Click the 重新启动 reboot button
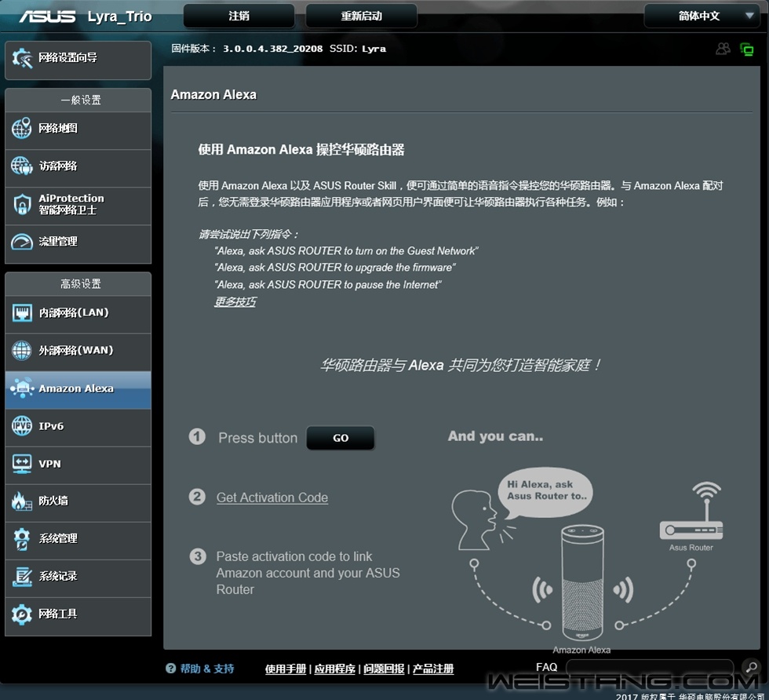This screenshot has height=700, width=769. pyautogui.click(x=361, y=16)
